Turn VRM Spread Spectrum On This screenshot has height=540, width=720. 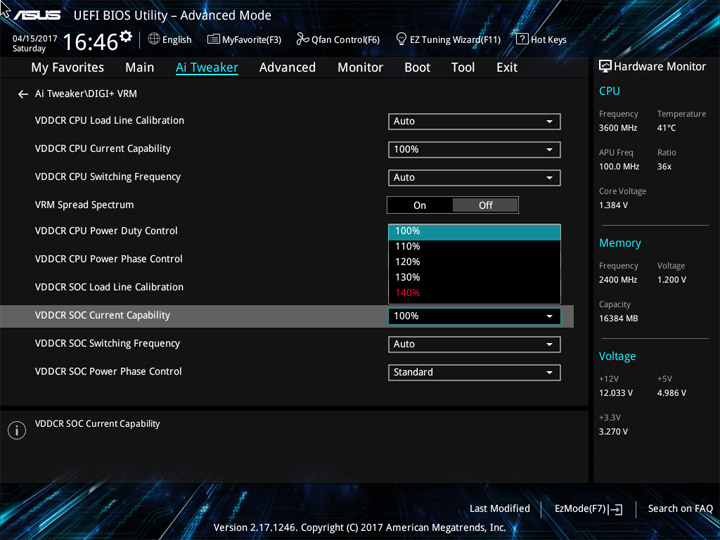pos(420,205)
